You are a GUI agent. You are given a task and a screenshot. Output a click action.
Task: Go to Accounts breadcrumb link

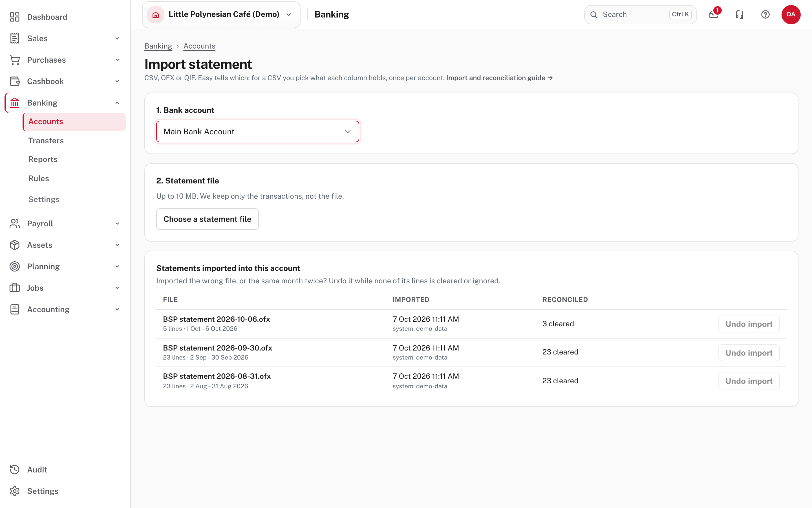tap(199, 46)
